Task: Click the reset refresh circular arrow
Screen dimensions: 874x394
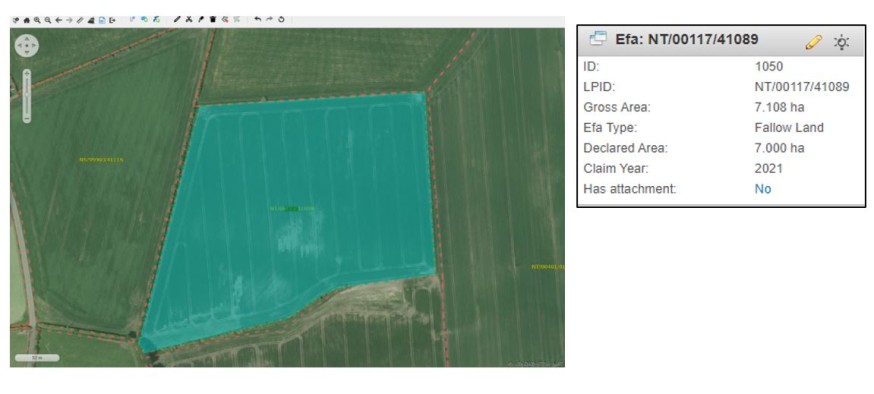Action: click(281, 20)
